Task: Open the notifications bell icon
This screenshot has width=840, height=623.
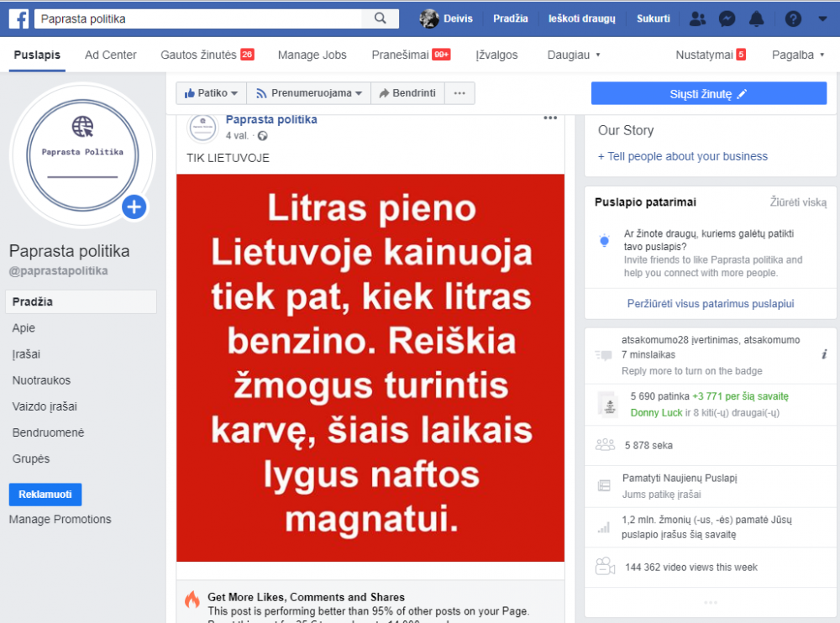Action: tap(756, 18)
